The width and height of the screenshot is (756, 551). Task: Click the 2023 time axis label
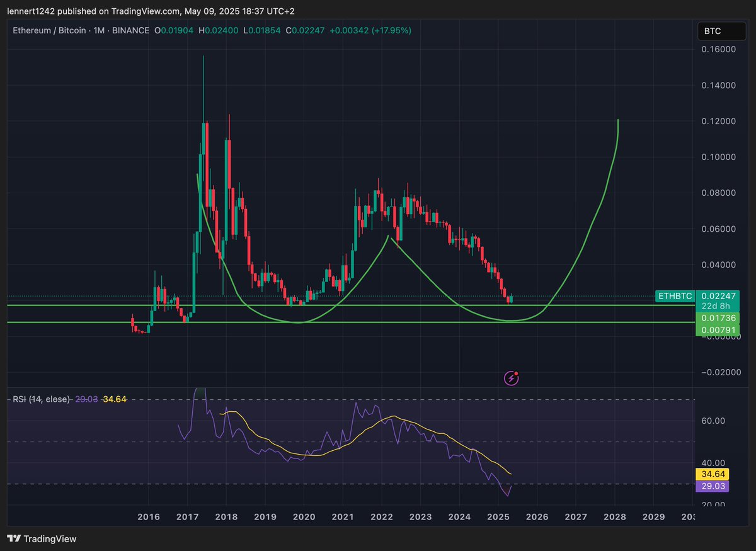(x=420, y=516)
